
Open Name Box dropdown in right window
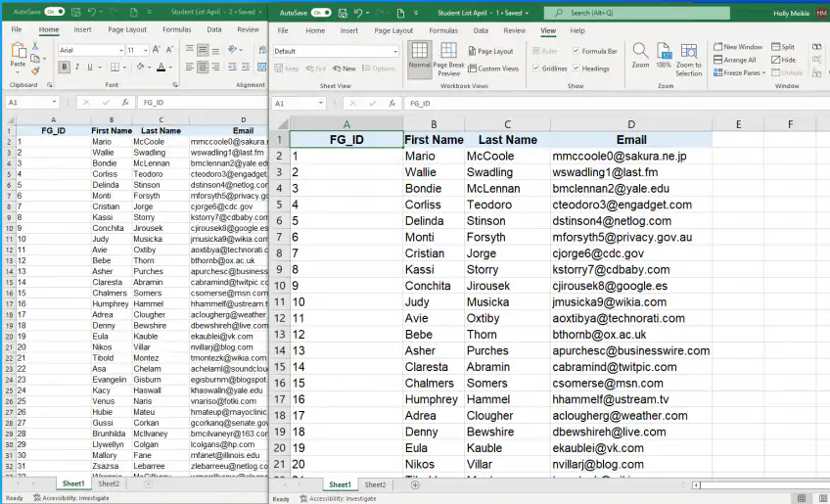pos(321,103)
